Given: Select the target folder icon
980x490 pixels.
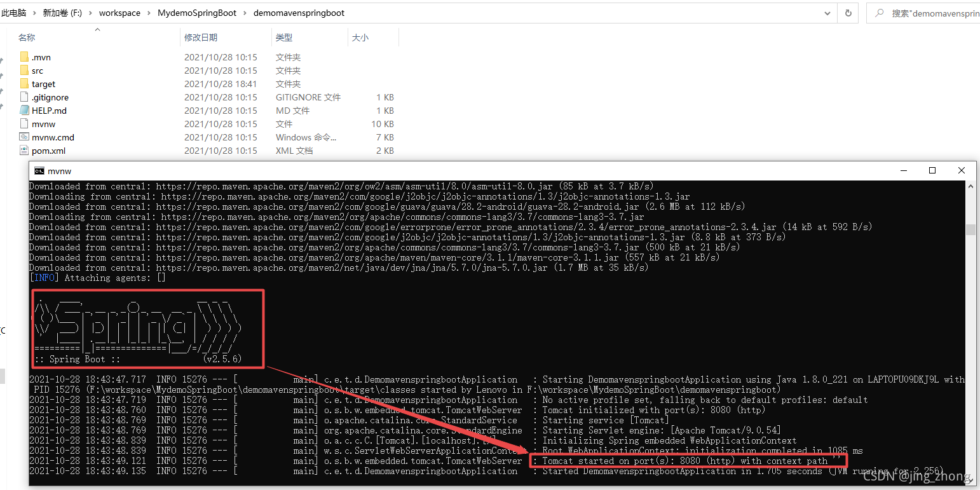Looking at the screenshot, I should [24, 84].
